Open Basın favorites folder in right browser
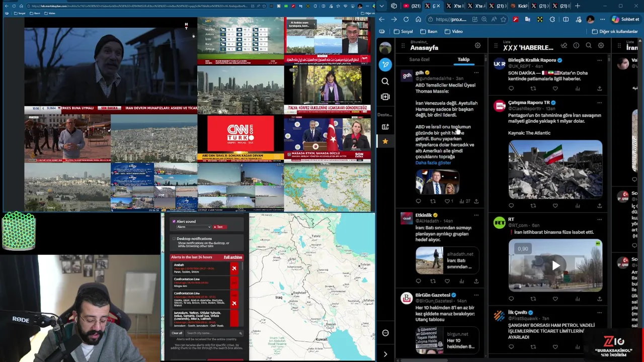 click(x=429, y=31)
